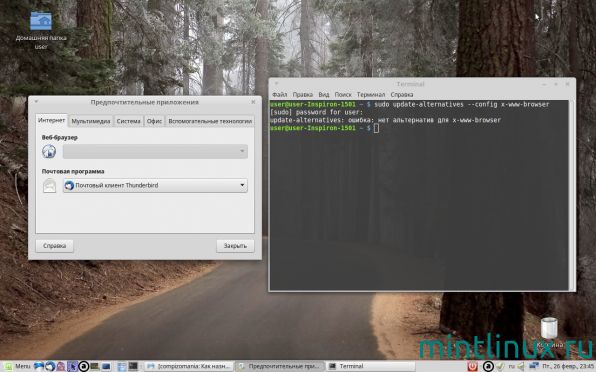Click the red power icon in tray

(x=473, y=366)
